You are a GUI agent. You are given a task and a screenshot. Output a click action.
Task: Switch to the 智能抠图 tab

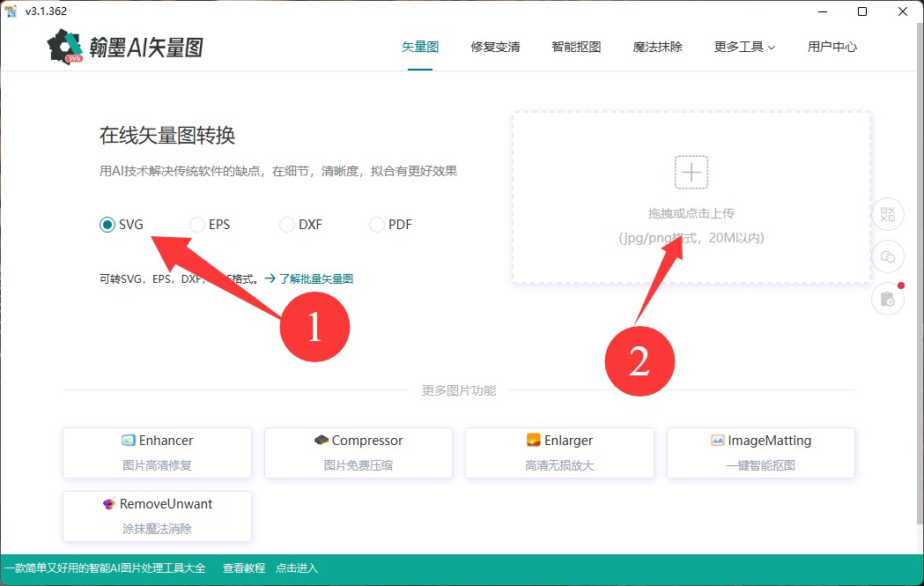pos(576,47)
